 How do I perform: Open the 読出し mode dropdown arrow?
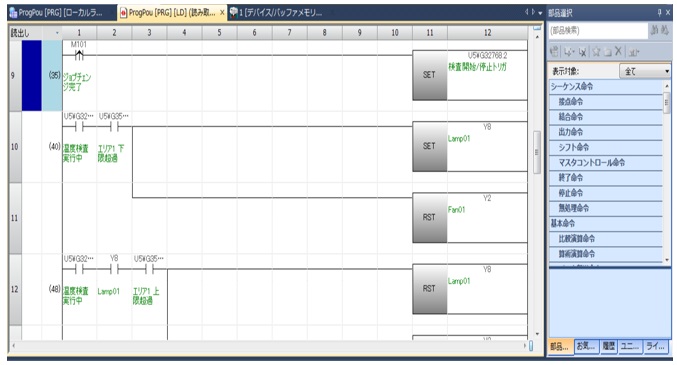pyautogui.click(x=57, y=33)
